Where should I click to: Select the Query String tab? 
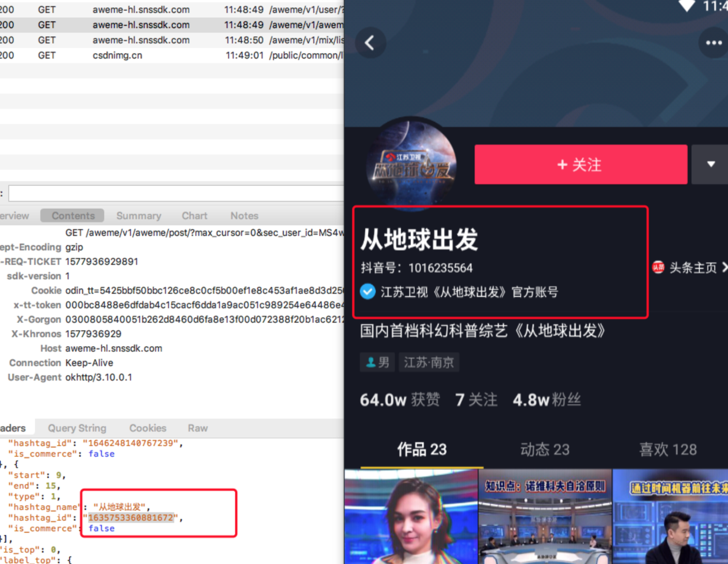tap(77, 428)
